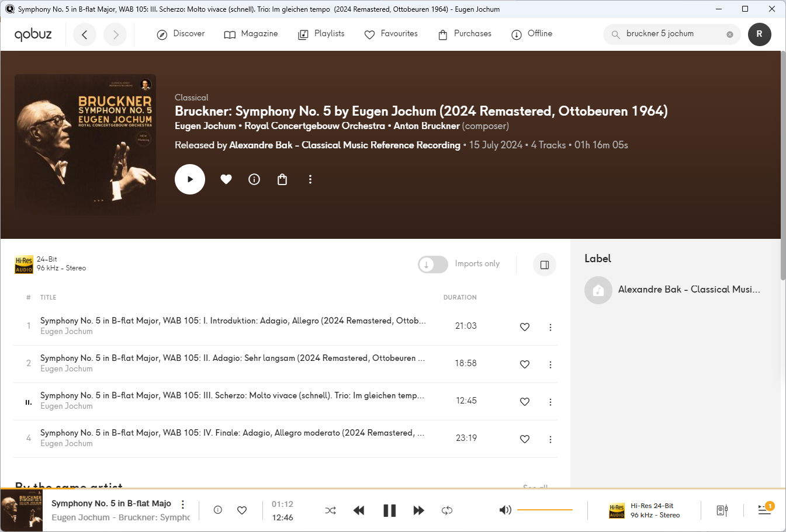Favourite track 3 Scherzo with its heart
Viewport: 786px width, 532px height.
525,402
